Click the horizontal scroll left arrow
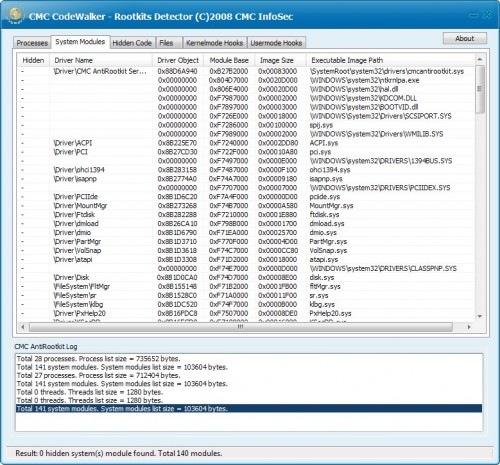The height and width of the screenshot is (465, 500). [x=23, y=327]
